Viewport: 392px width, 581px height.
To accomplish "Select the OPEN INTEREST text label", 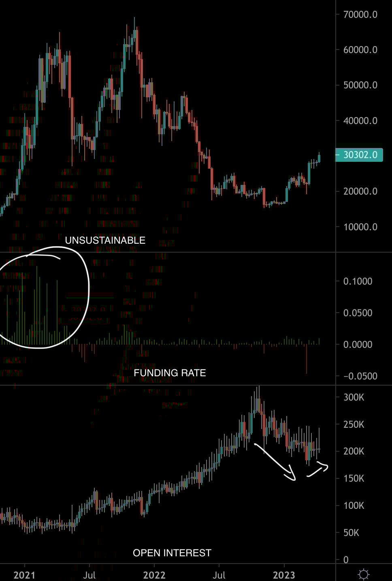I will coord(172,553).
